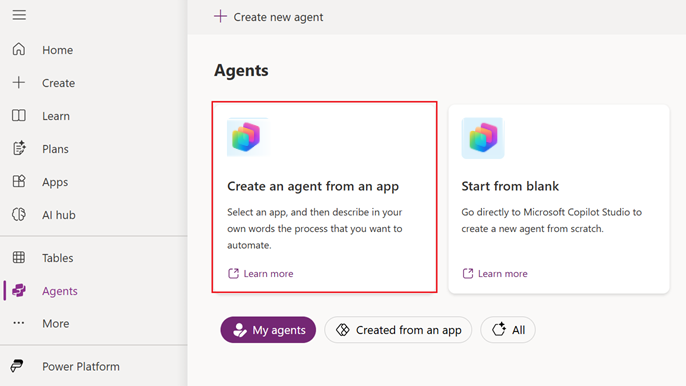Screen dimensions: 686x386
Task: Filter by My agents
Action: click(268, 330)
